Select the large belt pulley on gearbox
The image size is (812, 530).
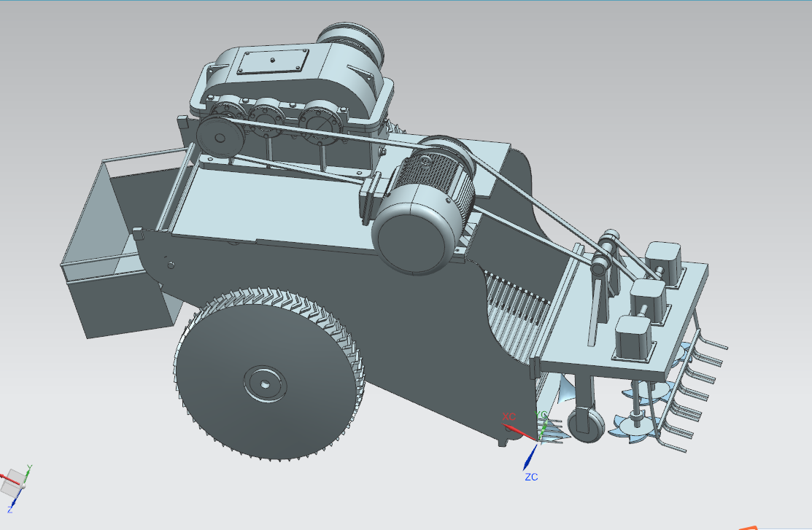[x=220, y=136]
